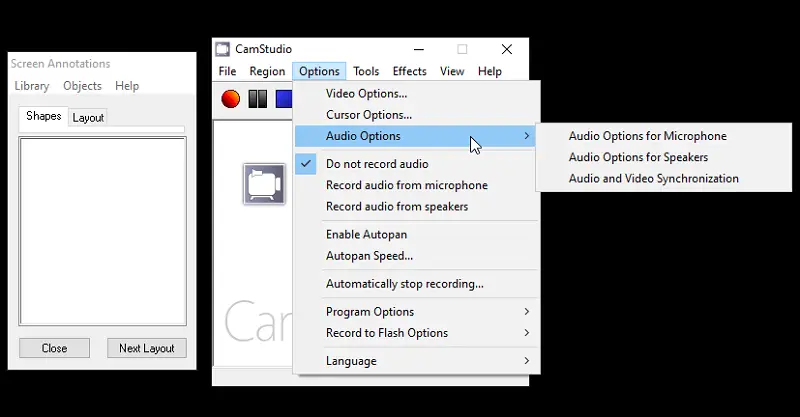The image size is (800, 417).
Task: Open the Tools menu
Action: point(366,71)
